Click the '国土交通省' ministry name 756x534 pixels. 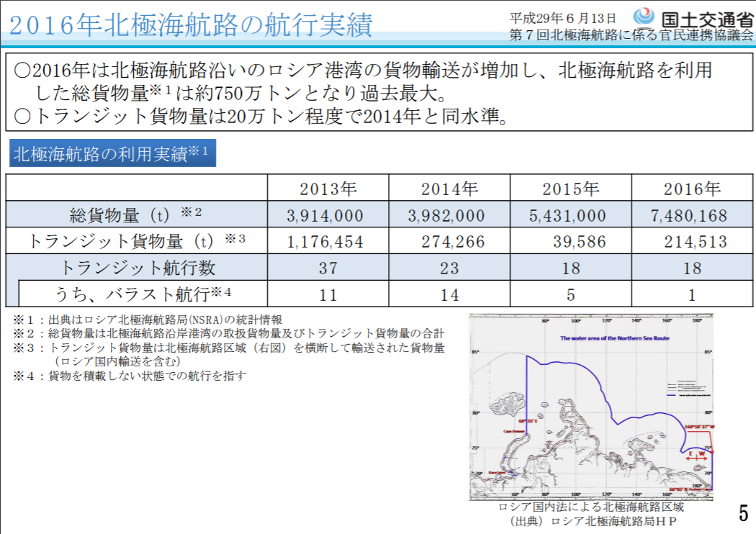(x=707, y=19)
